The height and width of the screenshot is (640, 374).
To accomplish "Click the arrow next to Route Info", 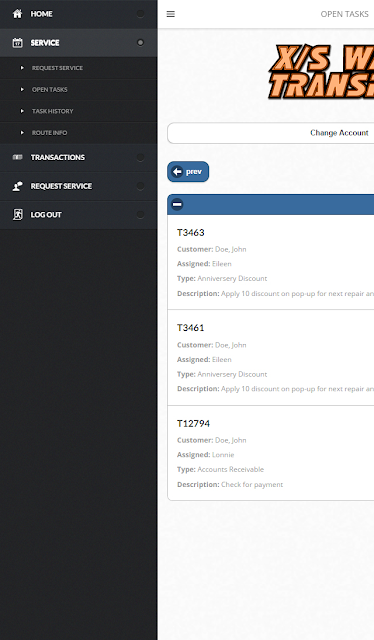I will pos(22,133).
